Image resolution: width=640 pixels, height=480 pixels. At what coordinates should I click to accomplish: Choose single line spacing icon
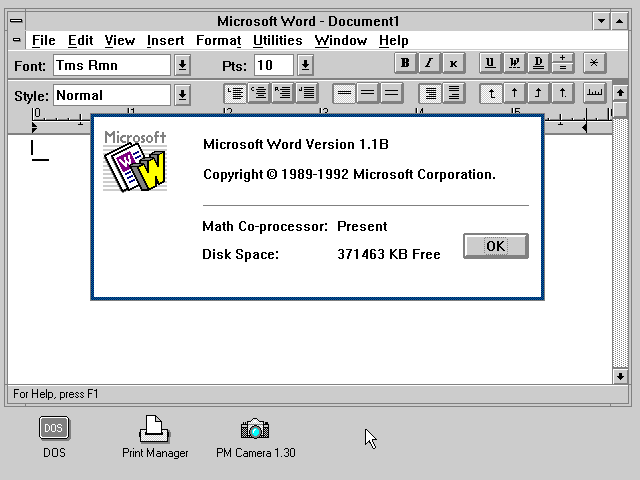tap(344, 93)
